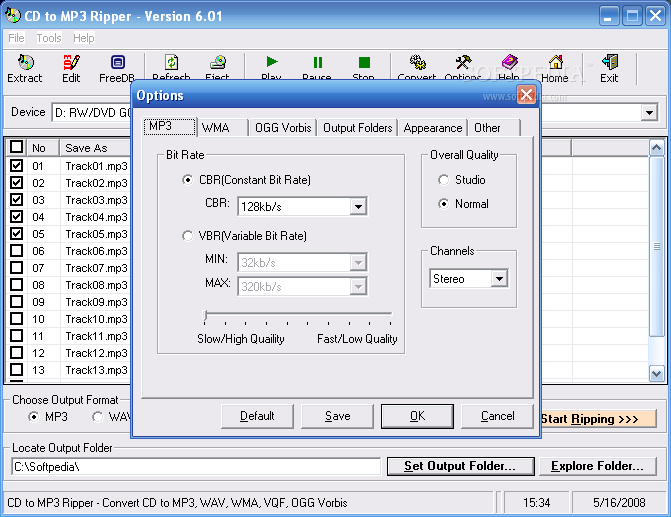The width and height of the screenshot is (671, 517).
Task: Check track 13 checkbox
Action: (x=16, y=370)
